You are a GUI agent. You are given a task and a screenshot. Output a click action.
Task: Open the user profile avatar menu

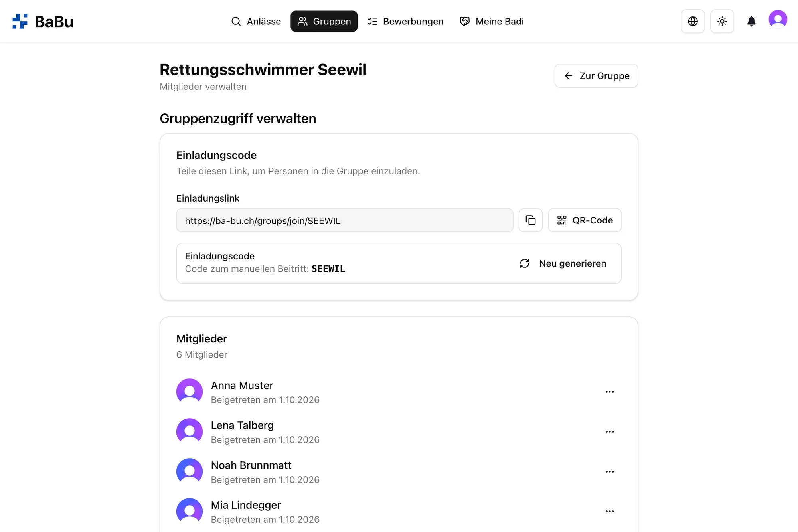[x=778, y=19]
